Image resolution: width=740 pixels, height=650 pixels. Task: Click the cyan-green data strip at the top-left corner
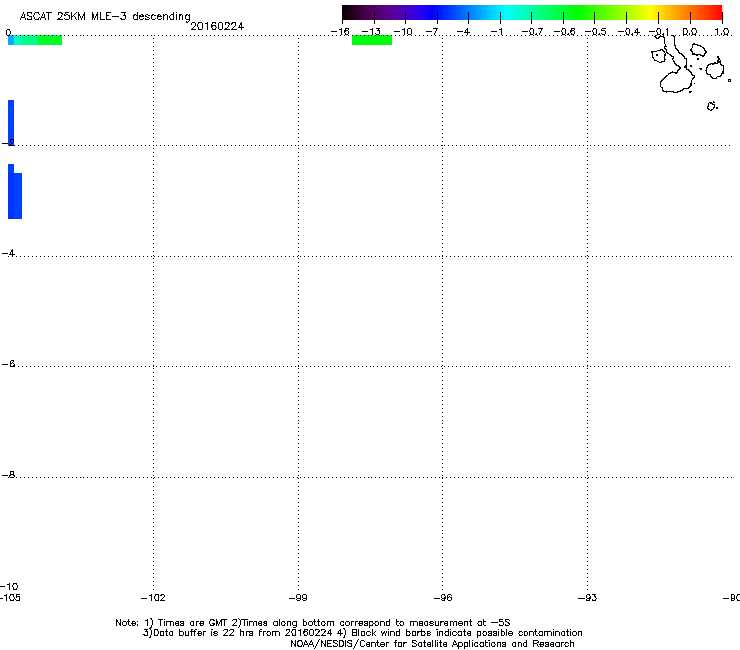[35, 40]
